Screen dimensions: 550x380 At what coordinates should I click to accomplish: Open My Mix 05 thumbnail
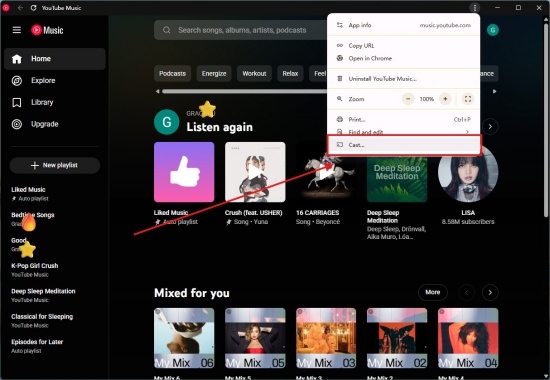(x=255, y=338)
